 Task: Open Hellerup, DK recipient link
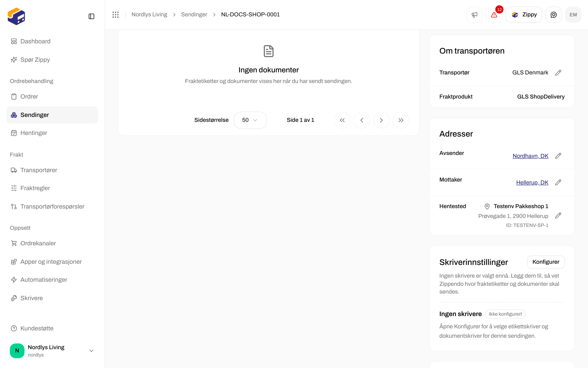tap(532, 183)
